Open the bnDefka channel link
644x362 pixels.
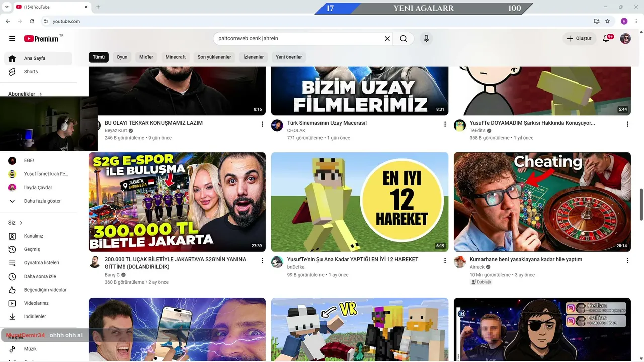(296, 267)
